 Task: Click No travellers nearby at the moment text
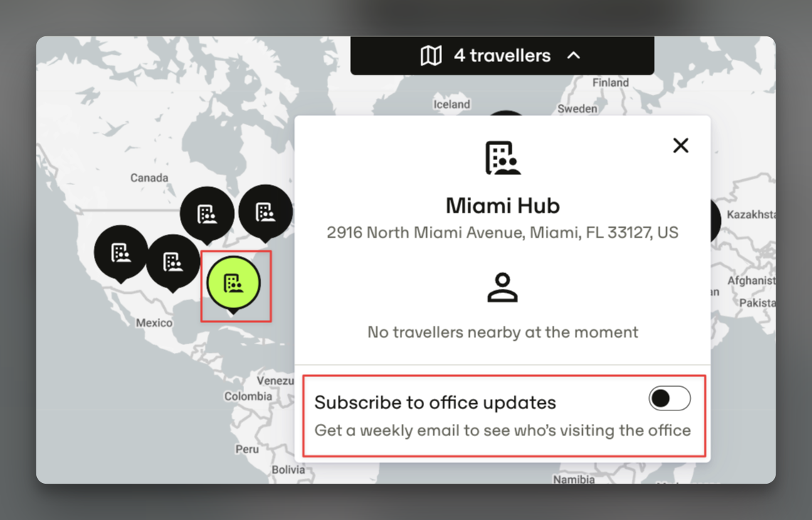[x=502, y=331]
